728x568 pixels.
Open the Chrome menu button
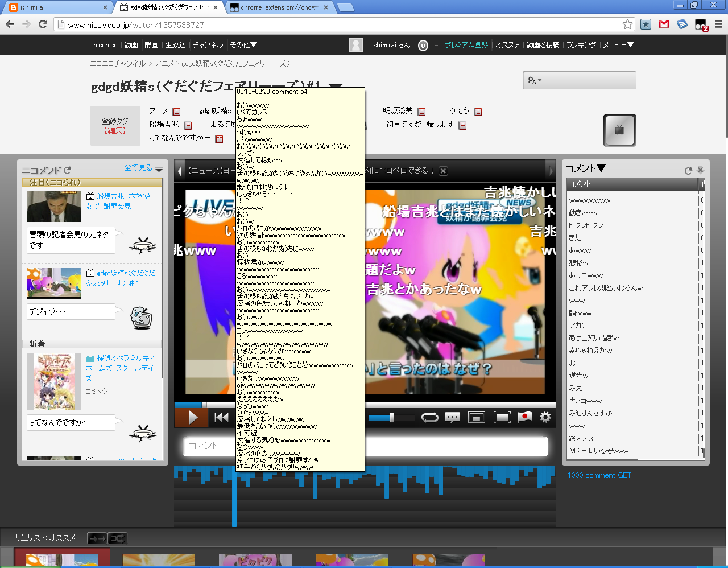point(718,24)
